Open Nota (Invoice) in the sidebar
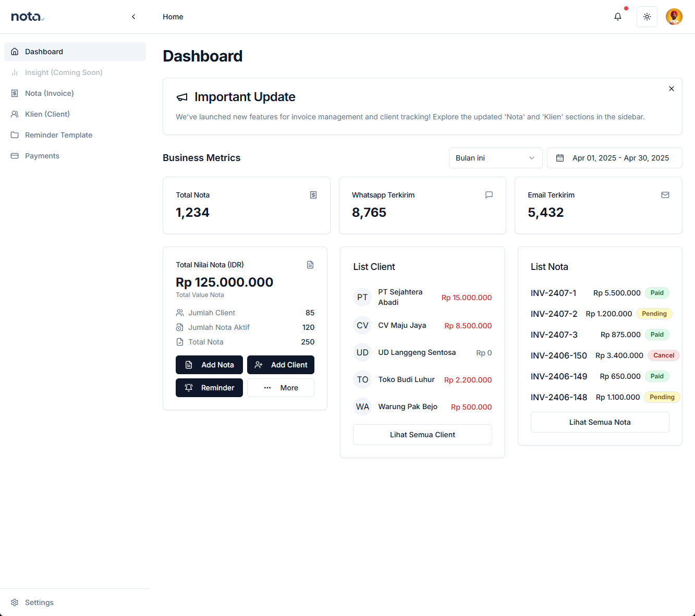The width and height of the screenshot is (695, 616). click(x=50, y=93)
